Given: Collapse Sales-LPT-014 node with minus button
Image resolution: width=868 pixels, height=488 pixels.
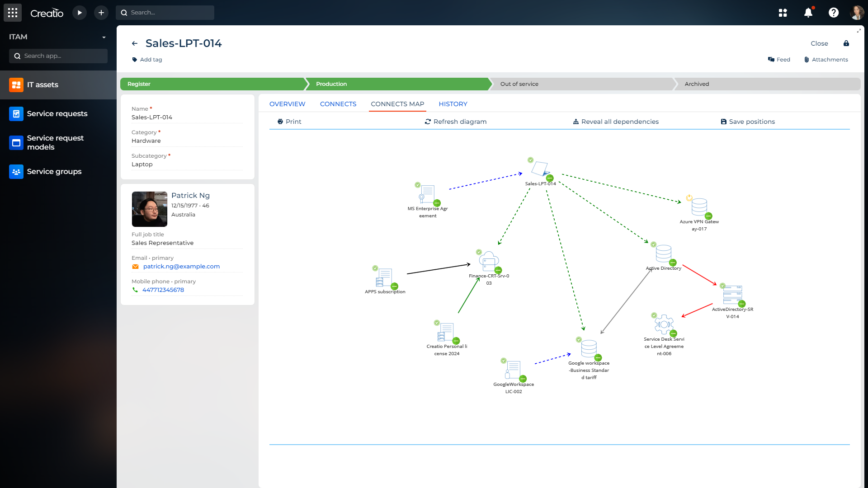Looking at the screenshot, I should click(550, 178).
